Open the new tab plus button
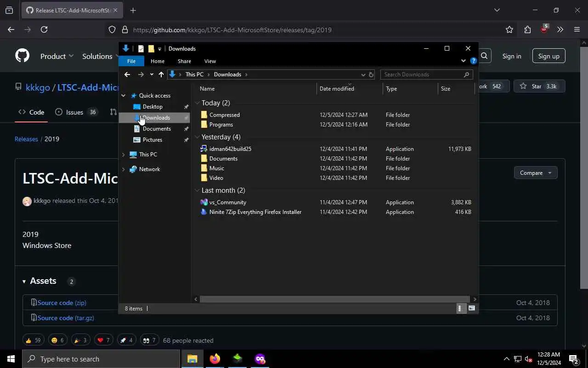Viewport: 588px width, 368px height. (x=133, y=10)
